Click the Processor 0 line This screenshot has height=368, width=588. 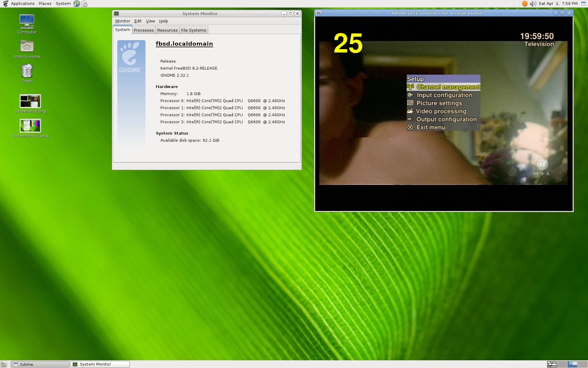(x=223, y=101)
